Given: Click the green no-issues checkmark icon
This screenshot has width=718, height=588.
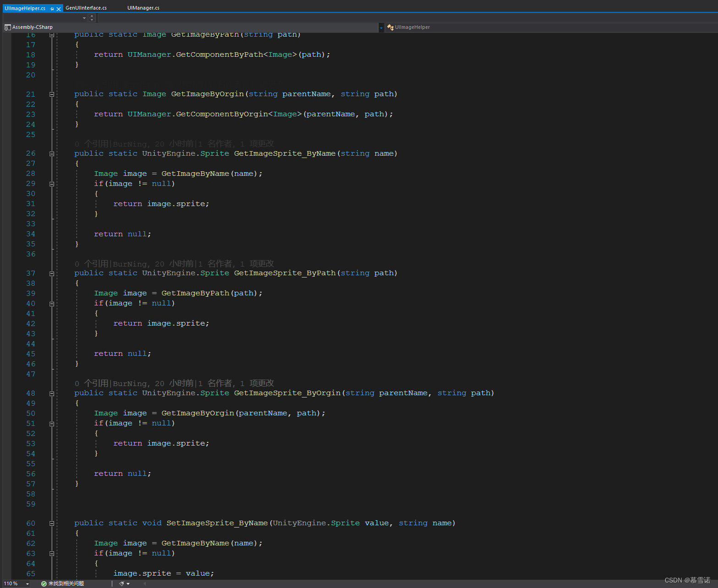Looking at the screenshot, I should (44, 583).
